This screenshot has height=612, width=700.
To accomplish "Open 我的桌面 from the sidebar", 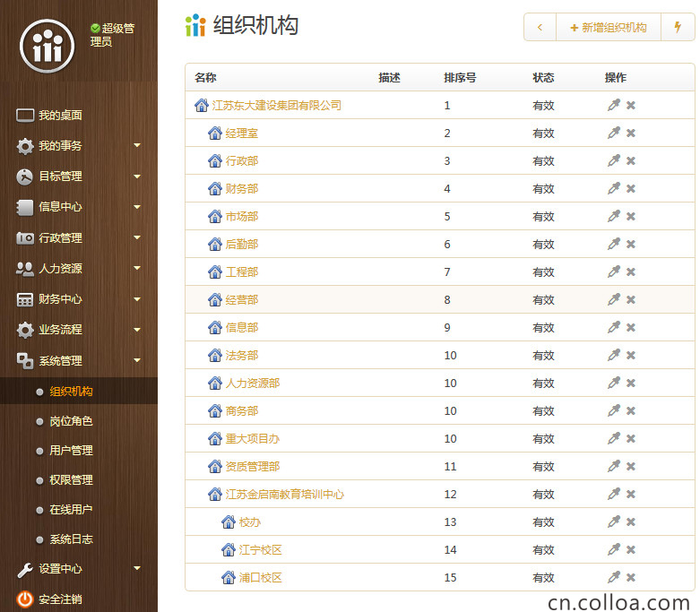I will click(x=60, y=115).
